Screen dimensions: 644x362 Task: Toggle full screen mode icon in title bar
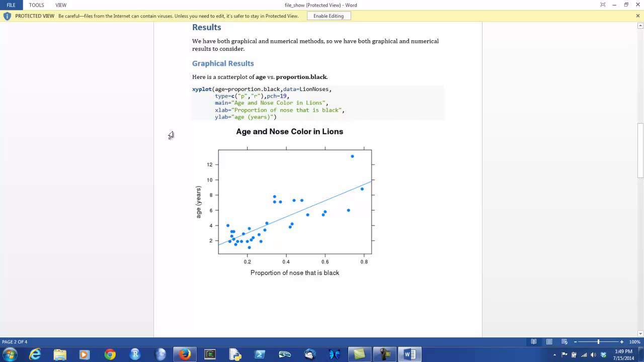pos(603,5)
